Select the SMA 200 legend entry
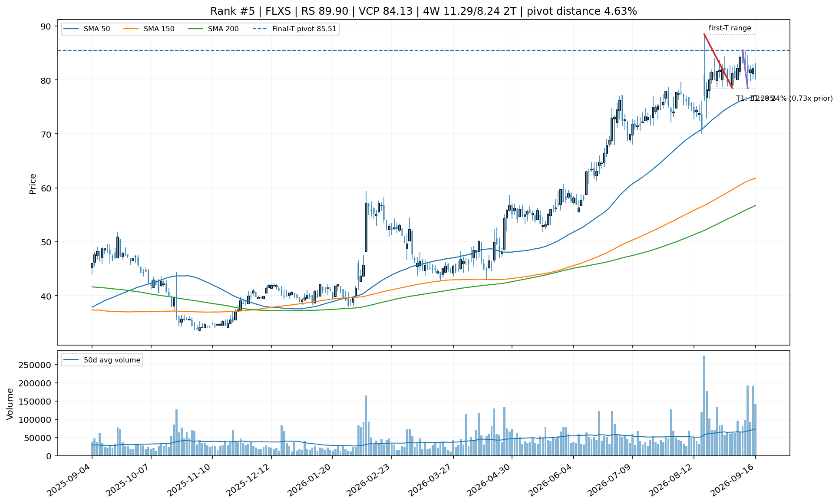The width and height of the screenshot is (839, 504). (x=213, y=29)
